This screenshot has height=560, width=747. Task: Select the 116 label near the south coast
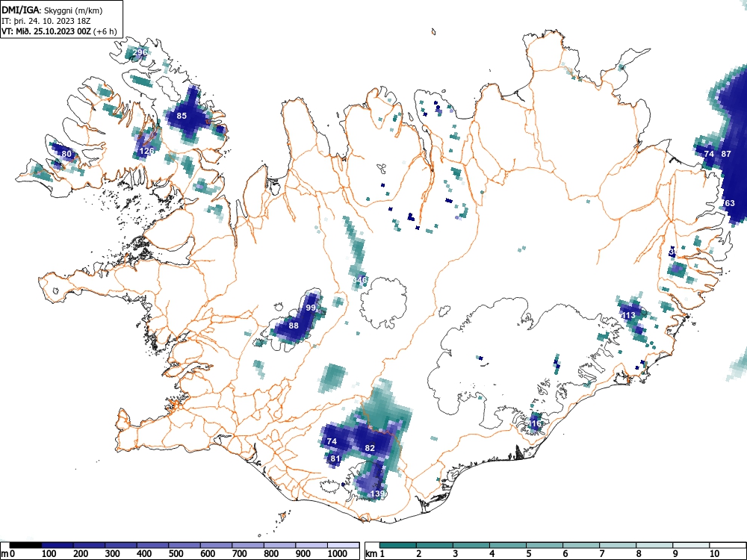(x=535, y=423)
